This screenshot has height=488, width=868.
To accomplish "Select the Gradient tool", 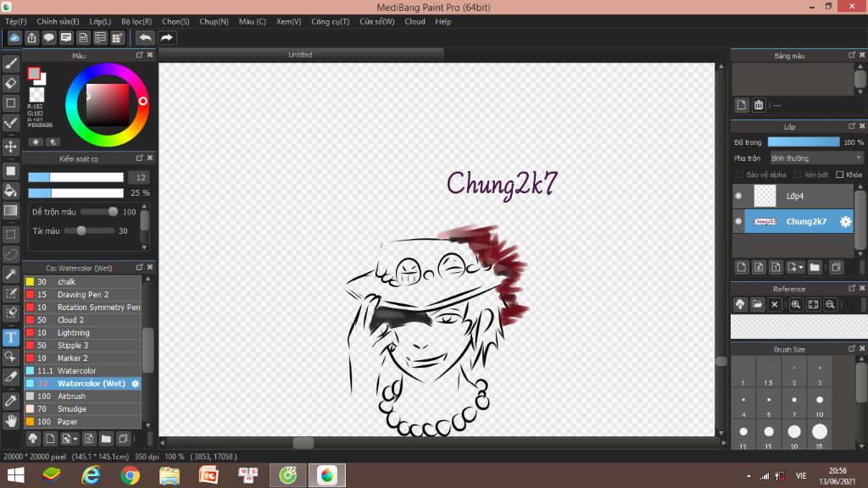I will pyautogui.click(x=10, y=211).
